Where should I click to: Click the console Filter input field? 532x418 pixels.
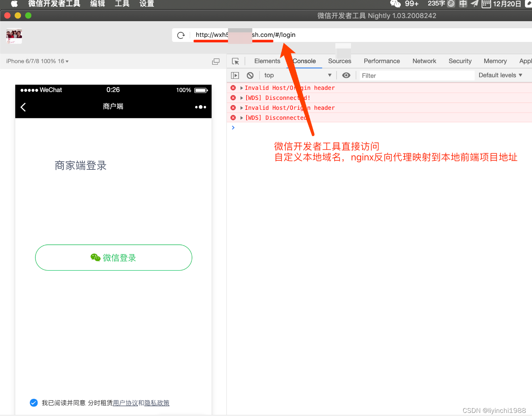(416, 76)
